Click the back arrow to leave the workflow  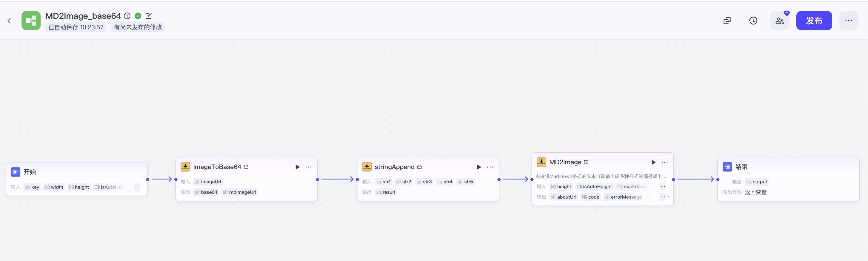pyautogui.click(x=9, y=21)
